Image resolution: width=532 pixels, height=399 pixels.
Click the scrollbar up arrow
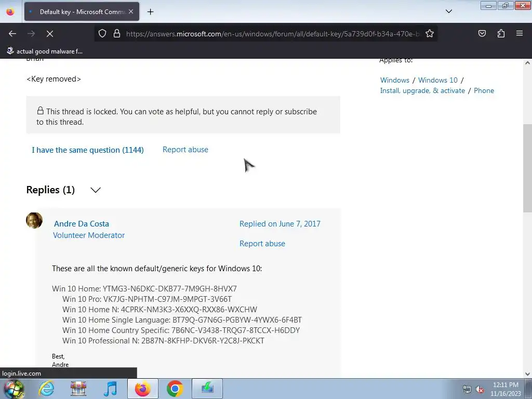pyautogui.click(x=527, y=63)
